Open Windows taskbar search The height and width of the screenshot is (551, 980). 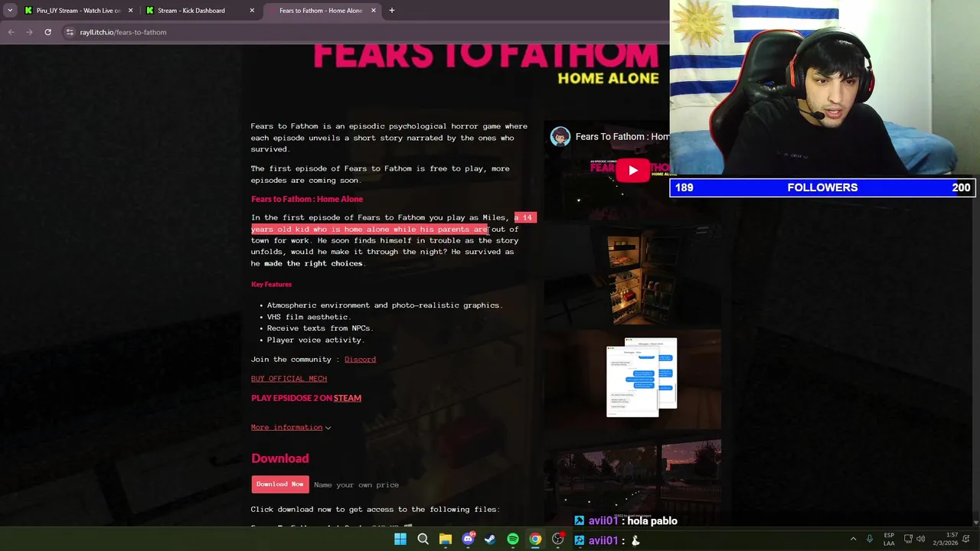pyautogui.click(x=423, y=540)
